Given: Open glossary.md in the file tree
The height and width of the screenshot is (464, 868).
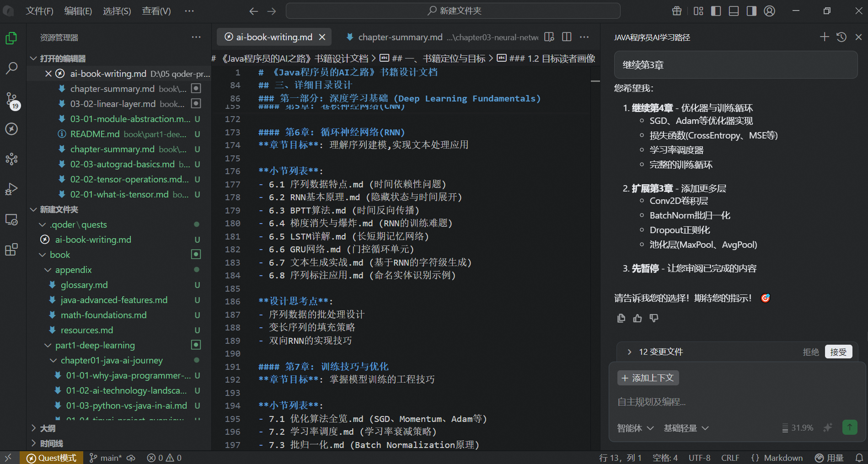Looking at the screenshot, I should tap(84, 285).
